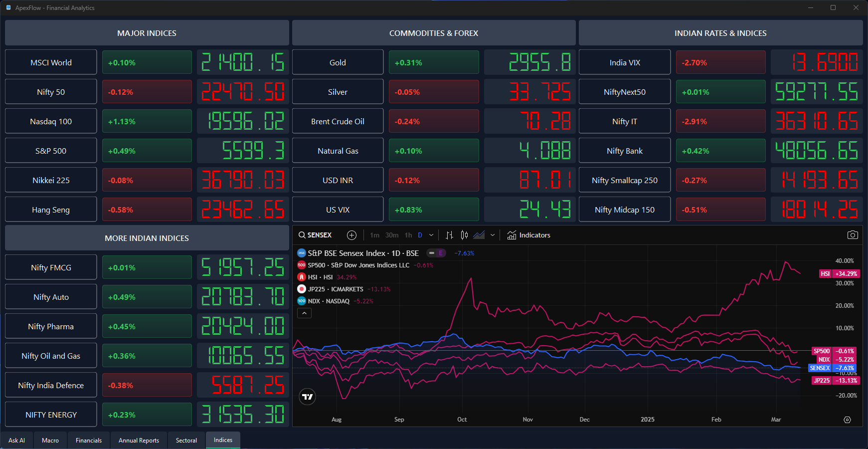Click SP500 S&P Dow Jones Indices legend text

click(x=358, y=265)
